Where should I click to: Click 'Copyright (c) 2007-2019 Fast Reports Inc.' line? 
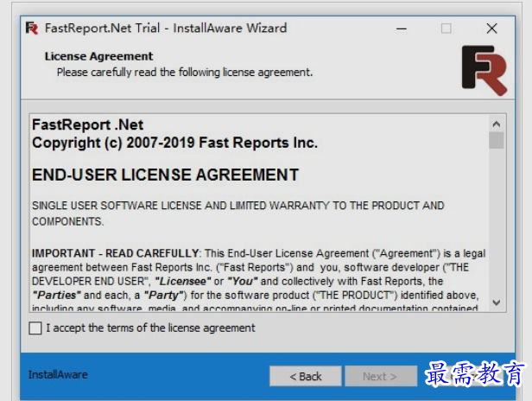tap(174, 143)
